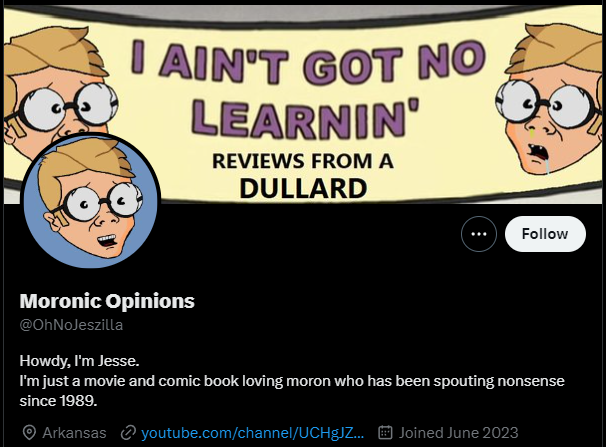
Task: Click the black DULLARD word in the banner
Action: click(x=303, y=189)
